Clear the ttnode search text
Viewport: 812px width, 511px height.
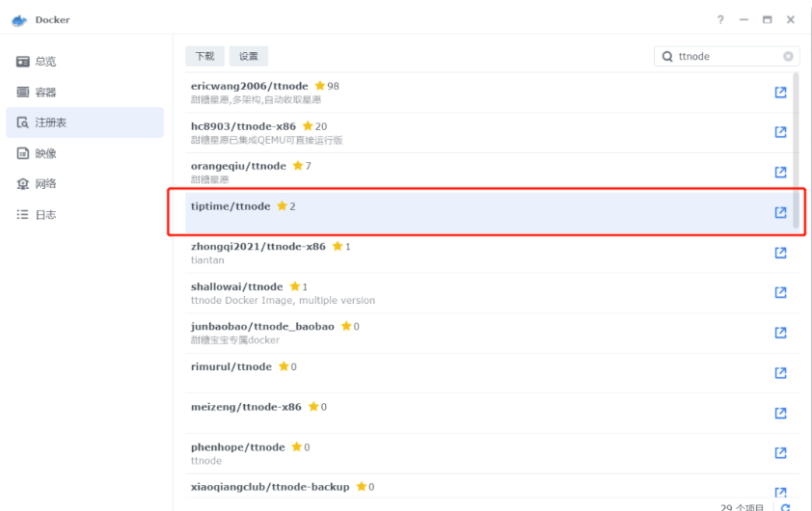pos(788,57)
